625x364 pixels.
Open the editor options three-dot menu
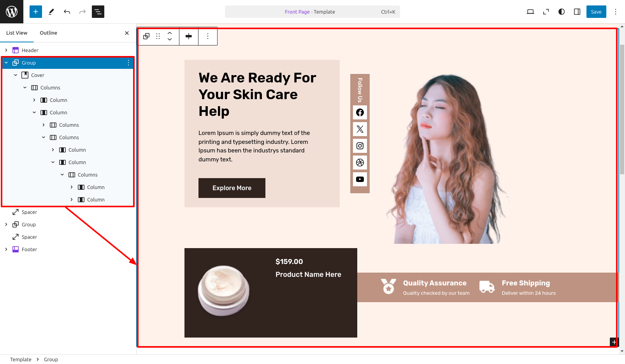pyautogui.click(x=615, y=12)
